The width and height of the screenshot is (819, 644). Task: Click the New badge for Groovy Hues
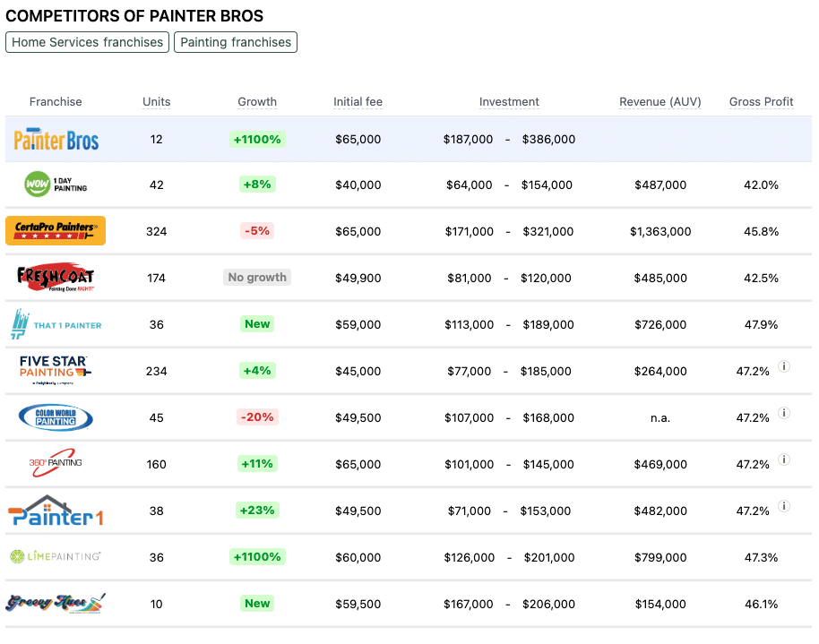[257, 604]
